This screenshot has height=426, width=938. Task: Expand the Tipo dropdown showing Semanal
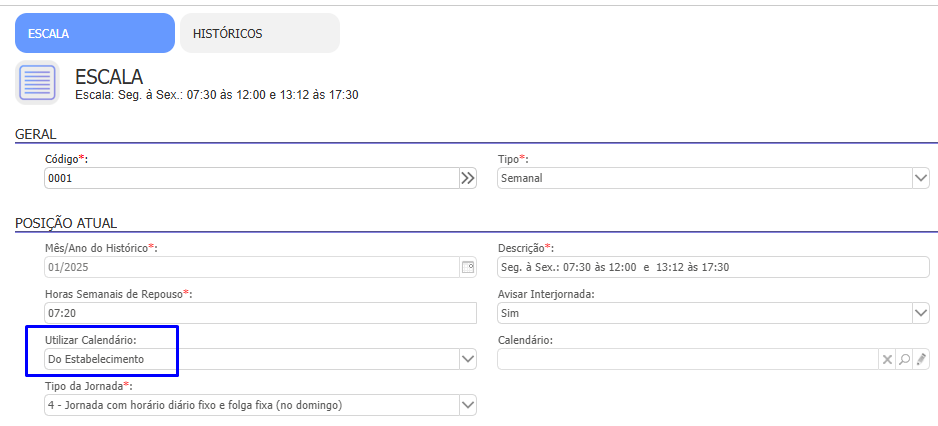pos(920,178)
